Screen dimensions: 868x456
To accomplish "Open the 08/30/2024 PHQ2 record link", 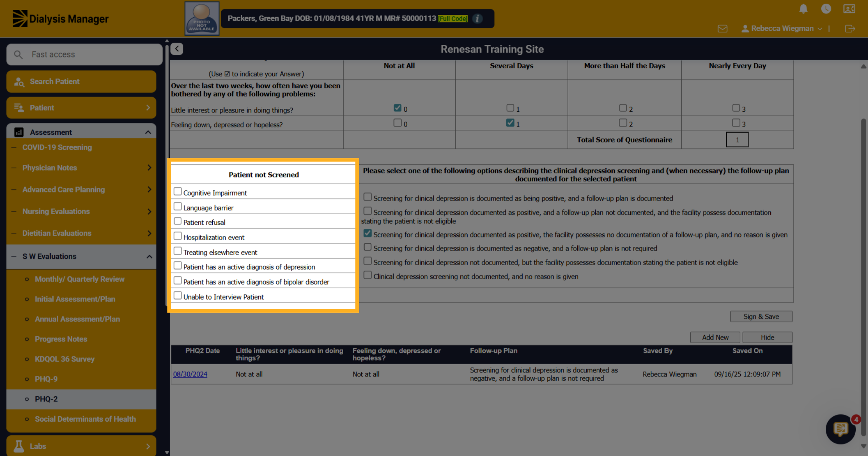I will (190, 374).
